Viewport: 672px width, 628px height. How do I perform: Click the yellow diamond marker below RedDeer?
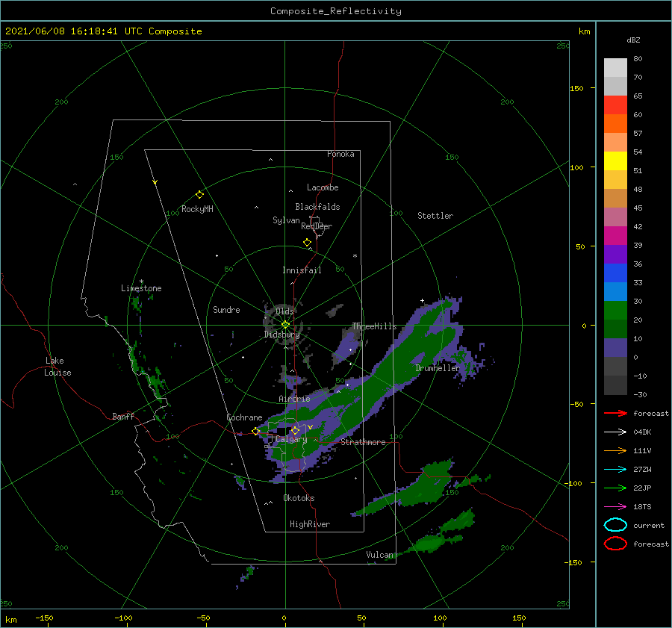[x=307, y=243]
